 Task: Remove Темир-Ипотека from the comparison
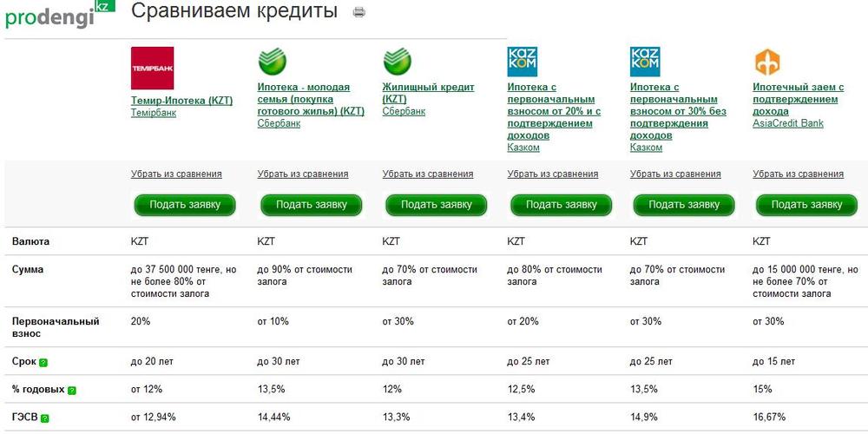pyautogui.click(x=176, y=174)
